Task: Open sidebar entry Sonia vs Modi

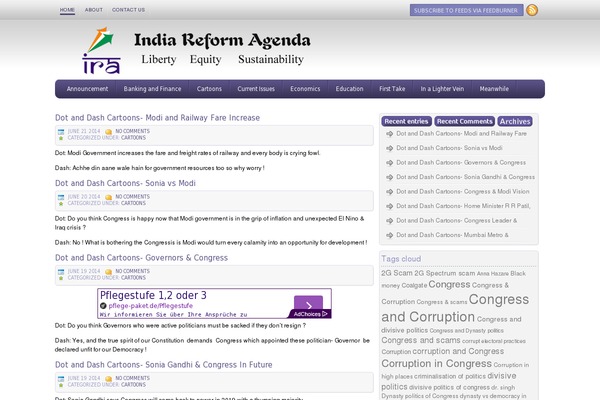Action: click(449, 148)
